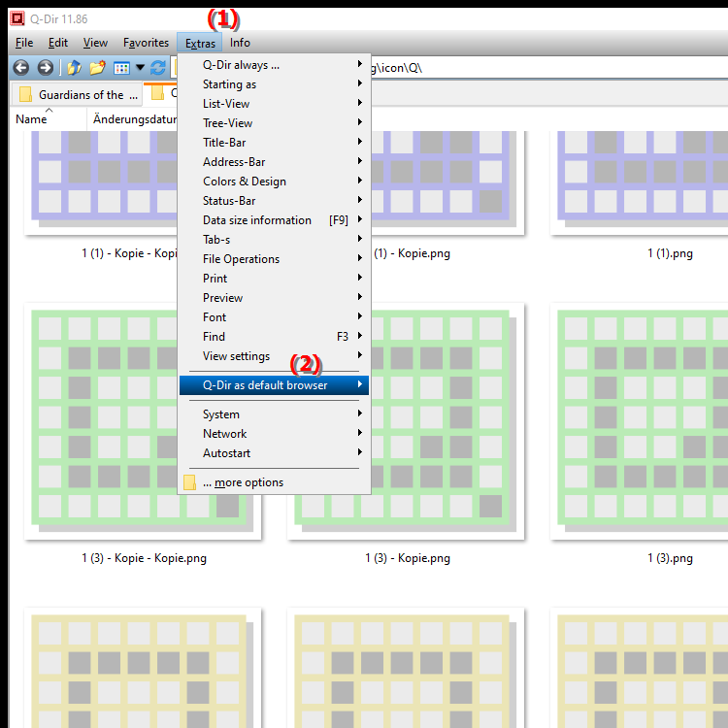Open the Font submenu

[274, 317]
